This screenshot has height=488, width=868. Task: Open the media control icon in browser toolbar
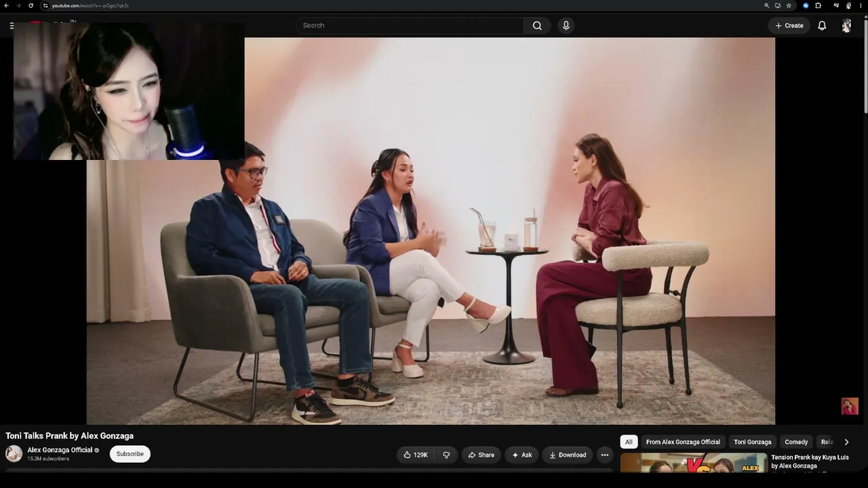[836, 5]
